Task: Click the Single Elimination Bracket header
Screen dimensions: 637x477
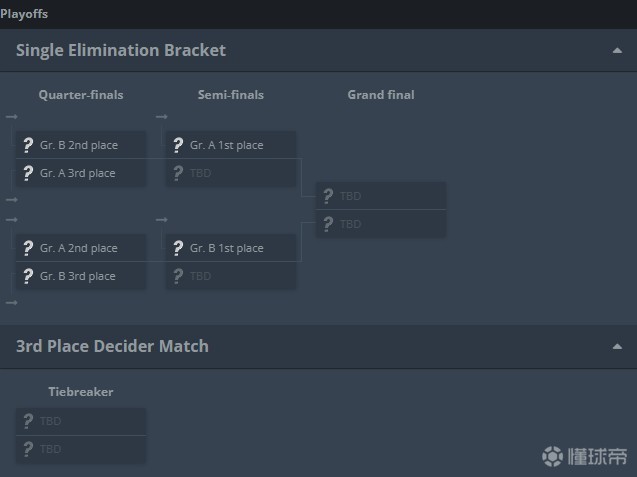Action: click(x=121, y=50)
